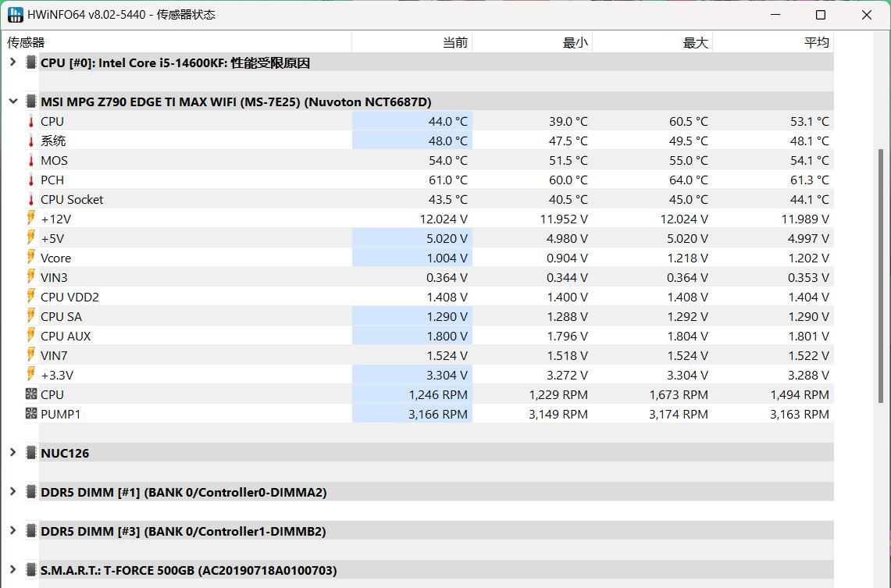Expand the DDR5 DIMM [#1] group

12,492
